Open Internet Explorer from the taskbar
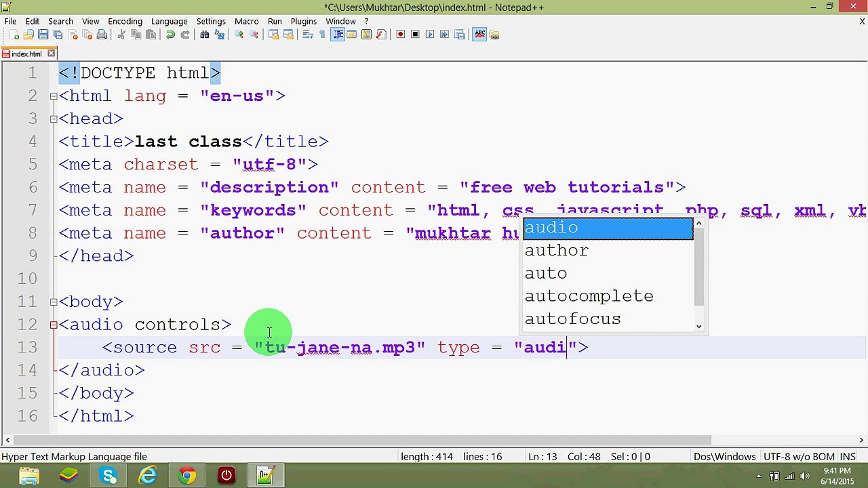Viewport: 868px width, 488px height. tap(148, 476)
